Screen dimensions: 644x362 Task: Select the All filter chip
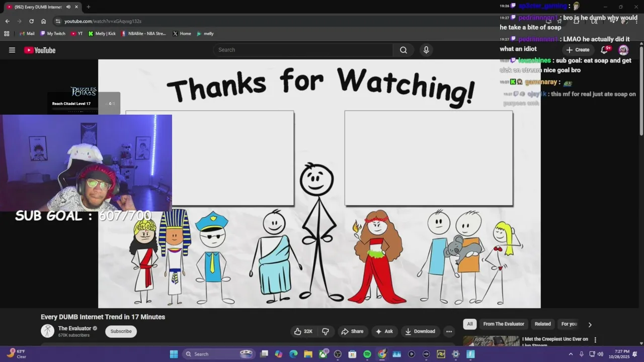(x=470, y=324)
